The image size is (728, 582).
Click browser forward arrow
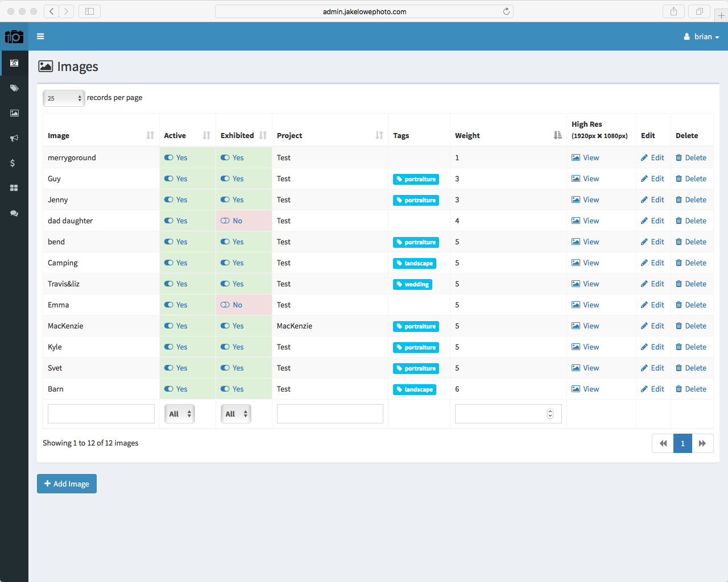click(x=67, y=11)
